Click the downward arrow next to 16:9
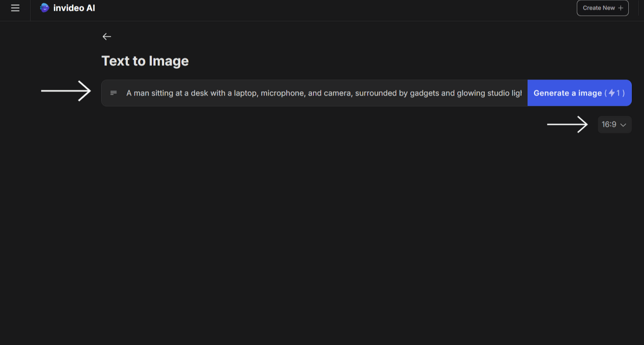Image resolution: width=644 pixels, height=345 pixels. [624, 124]
